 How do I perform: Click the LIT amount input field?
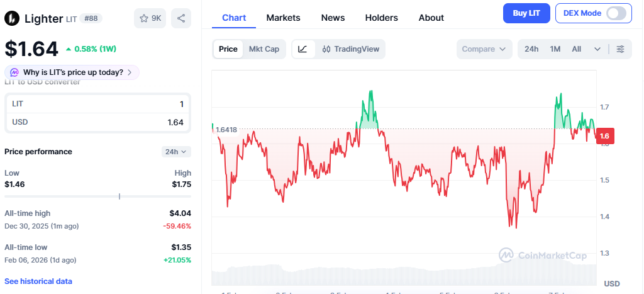(97, 104)
